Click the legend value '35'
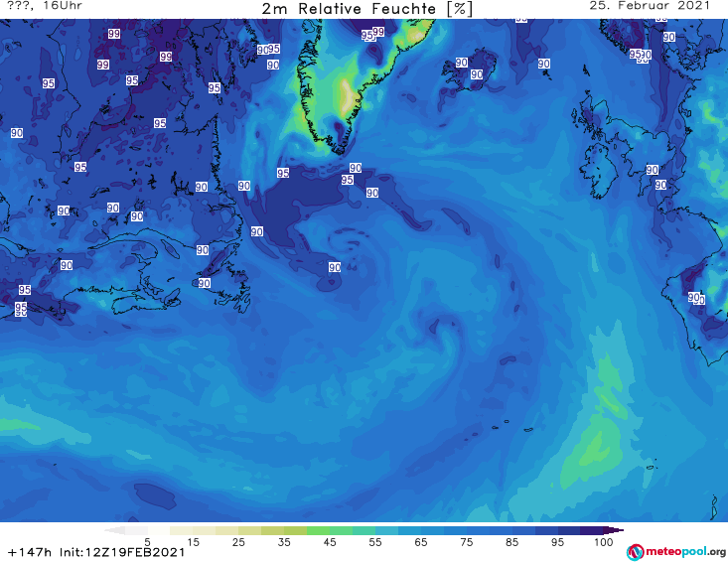This screenshot has height=562, width=728. pos(284,542)
